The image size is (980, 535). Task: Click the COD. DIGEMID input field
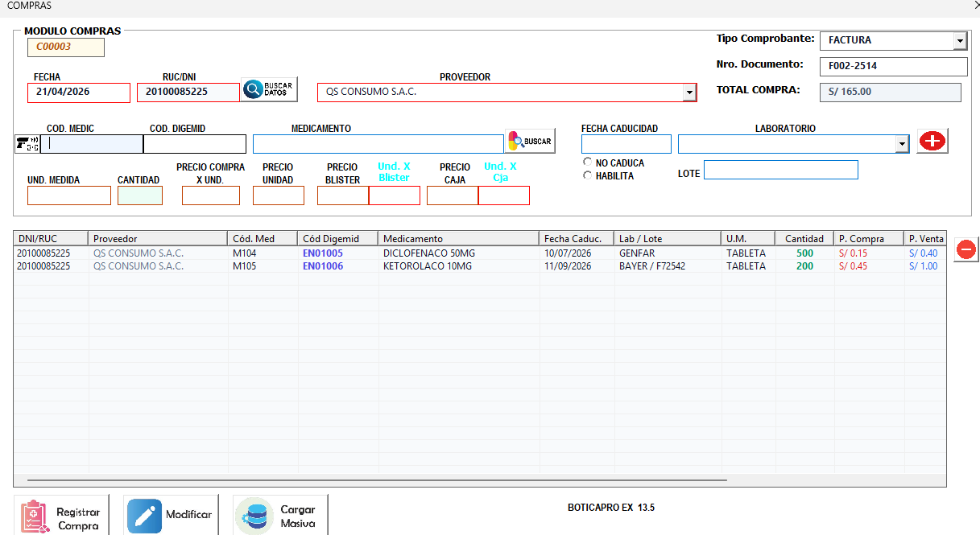[x=195, y=144]
